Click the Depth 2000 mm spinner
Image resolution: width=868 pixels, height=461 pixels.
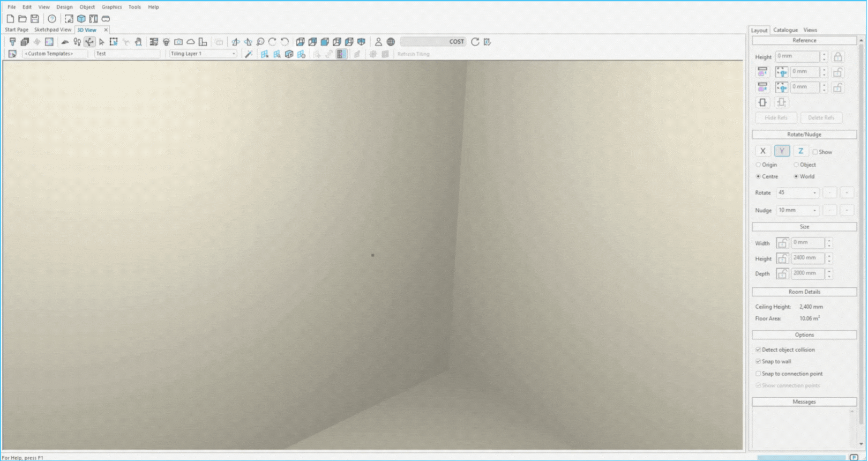pos(829,274)
